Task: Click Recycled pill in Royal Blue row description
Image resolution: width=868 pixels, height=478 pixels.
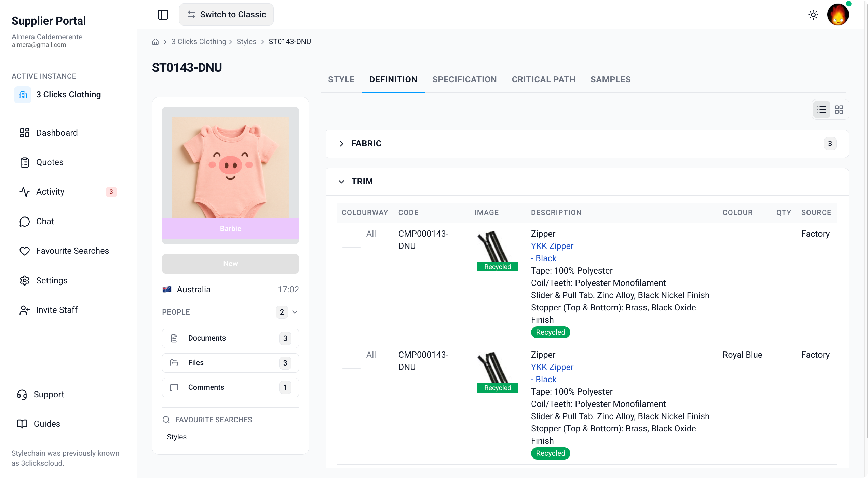Action: [551, 453]
